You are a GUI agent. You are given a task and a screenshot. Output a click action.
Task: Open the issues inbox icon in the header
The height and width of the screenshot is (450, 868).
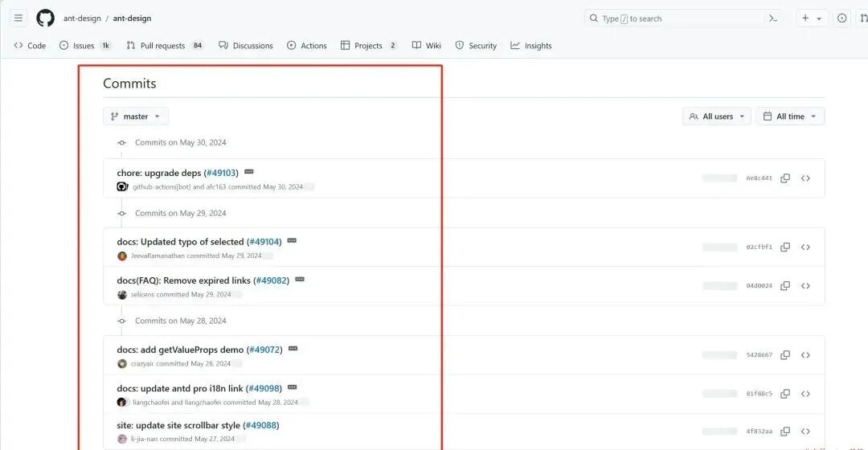pos(842,18)
